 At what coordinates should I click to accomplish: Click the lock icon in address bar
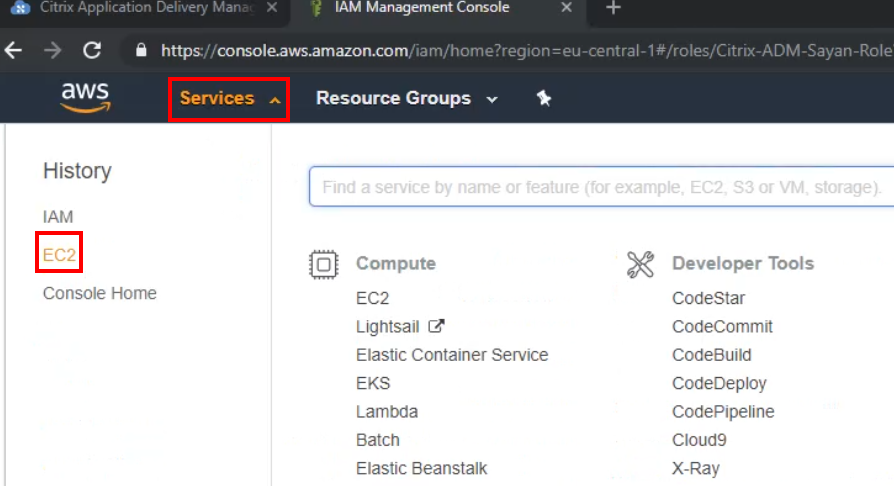pos(141,50)
